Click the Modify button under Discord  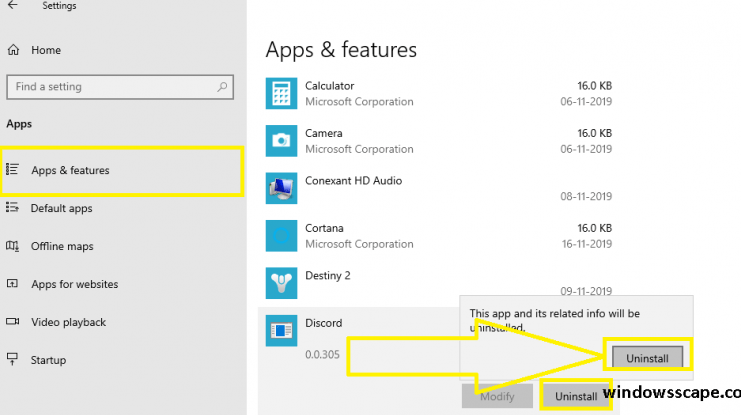click(497, 396)
